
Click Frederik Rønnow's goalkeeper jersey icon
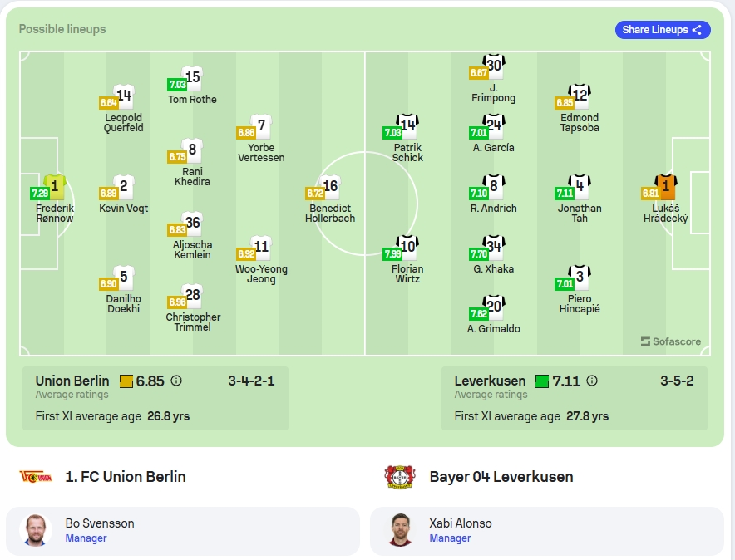point(55,187)
